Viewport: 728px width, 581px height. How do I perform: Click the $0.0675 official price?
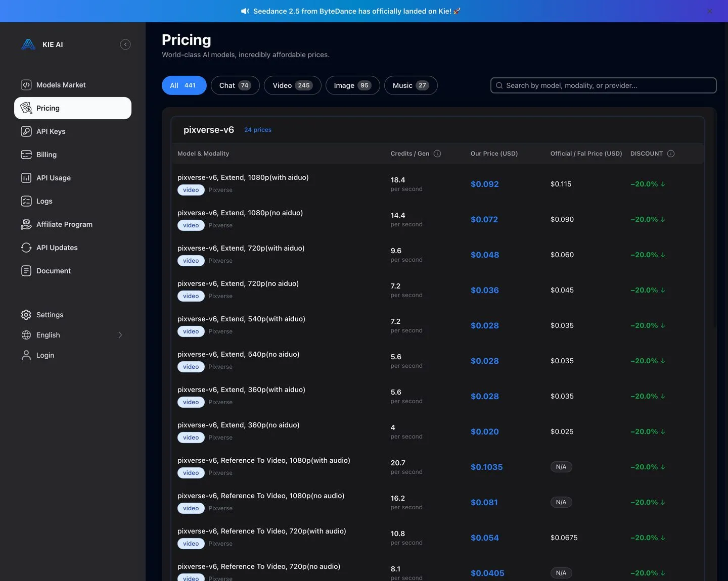(x=564, y=538)
